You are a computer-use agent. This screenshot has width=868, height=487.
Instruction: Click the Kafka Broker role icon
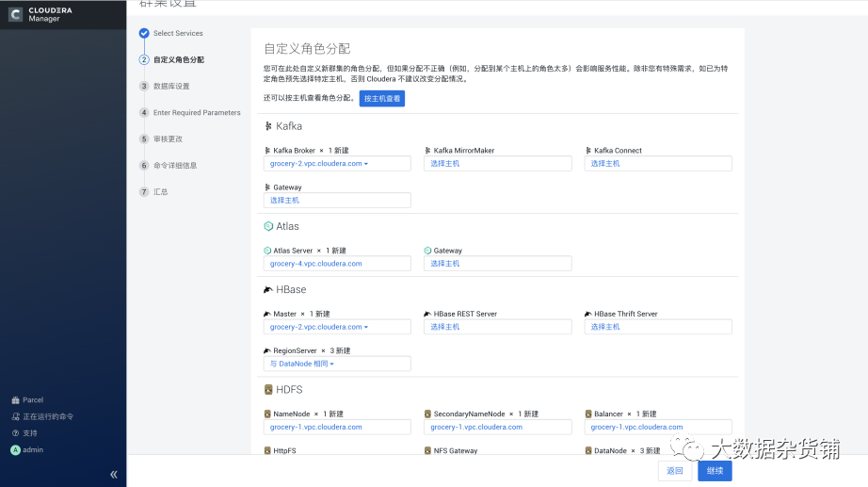[267, 150]
